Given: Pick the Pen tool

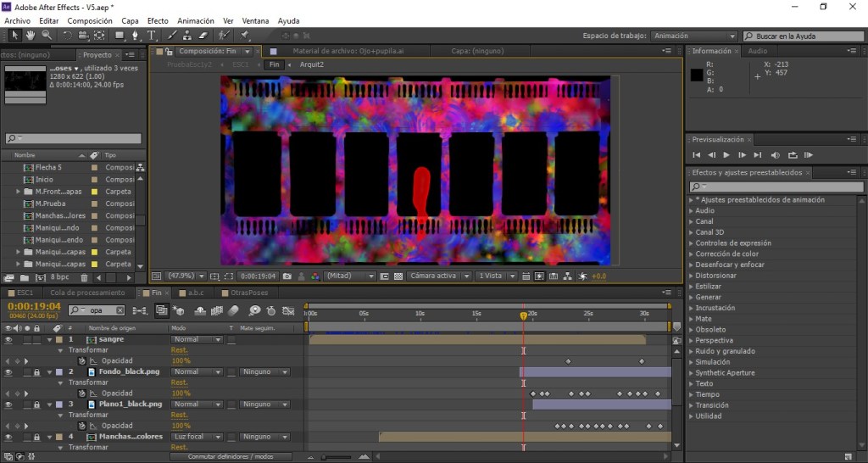Looking at the screenshot, I should coord(136,36).
